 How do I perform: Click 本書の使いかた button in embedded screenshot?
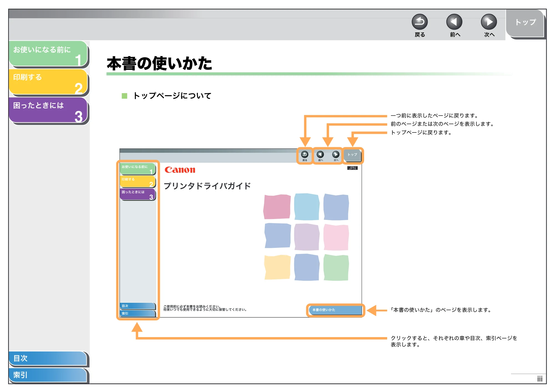tap(335, 310)
